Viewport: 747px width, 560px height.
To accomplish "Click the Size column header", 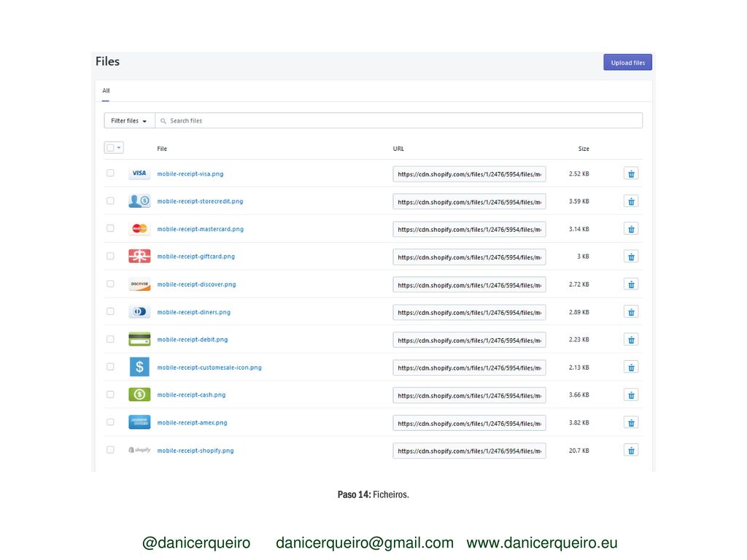I will point(584,149).
